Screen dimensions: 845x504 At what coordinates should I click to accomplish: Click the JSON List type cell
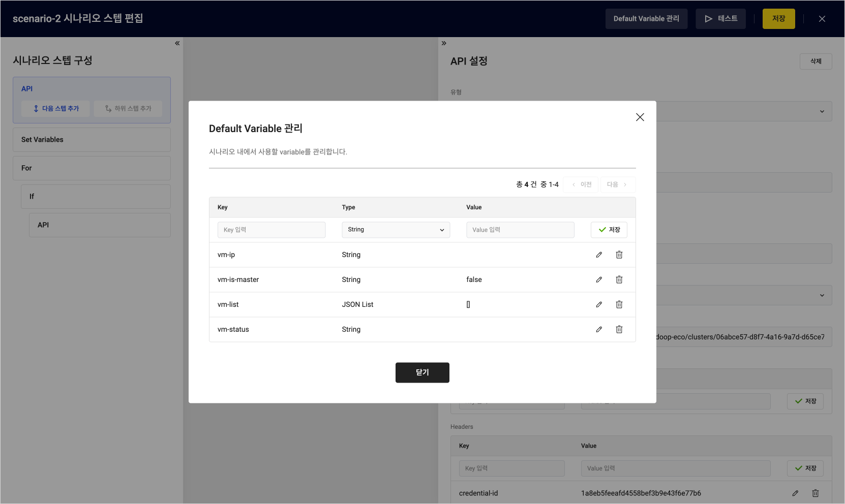tap(357, 305)
